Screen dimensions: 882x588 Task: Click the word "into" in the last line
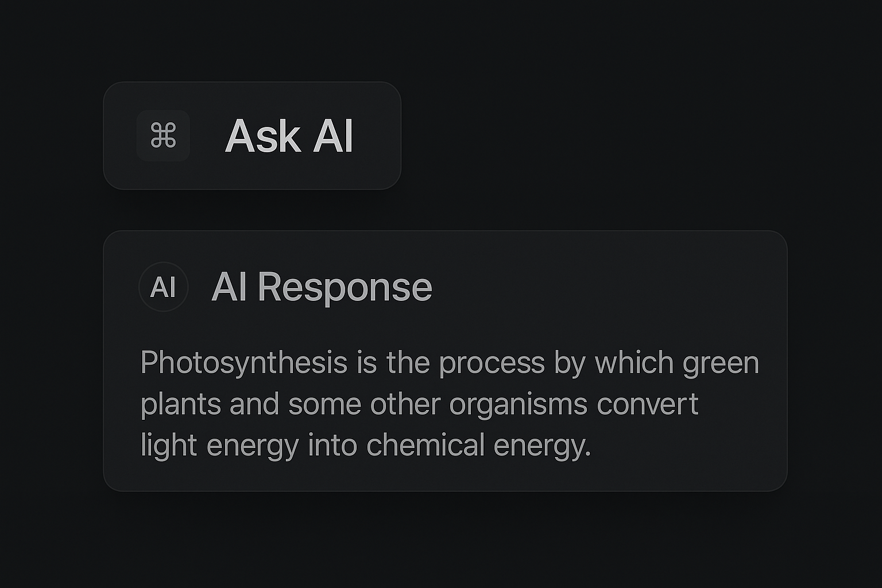click(332, 446)
